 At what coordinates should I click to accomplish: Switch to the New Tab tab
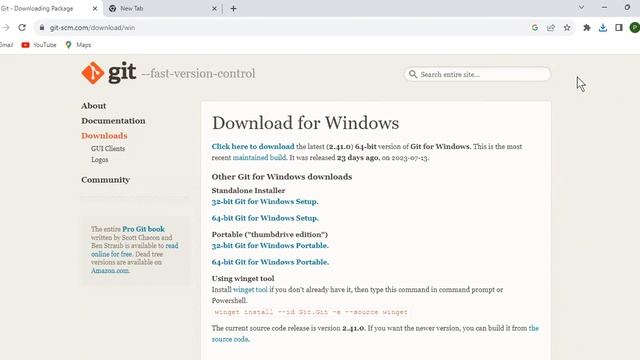coord(163,9)
